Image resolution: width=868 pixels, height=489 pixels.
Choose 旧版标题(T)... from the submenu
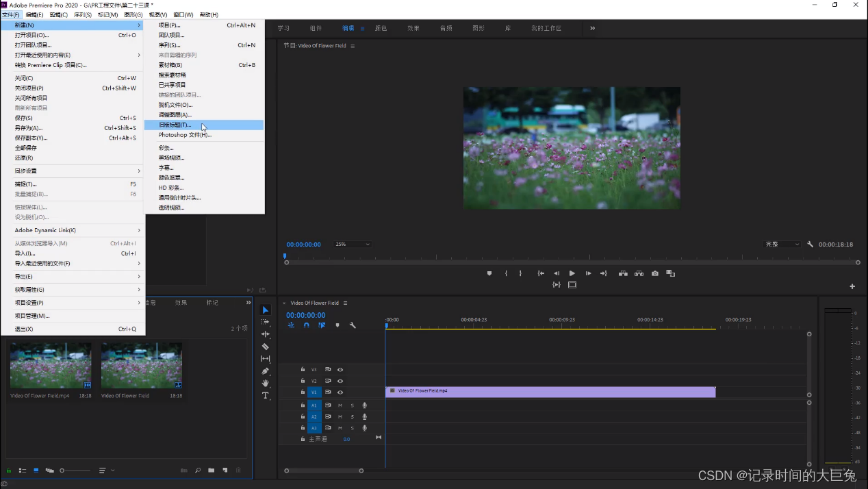point(175,125)
